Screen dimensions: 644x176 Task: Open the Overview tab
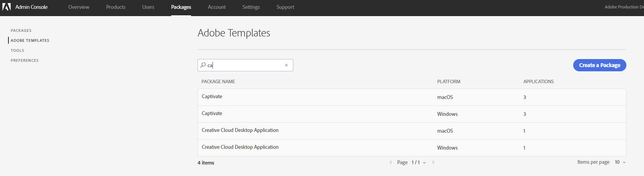click(x=78, y=7)
